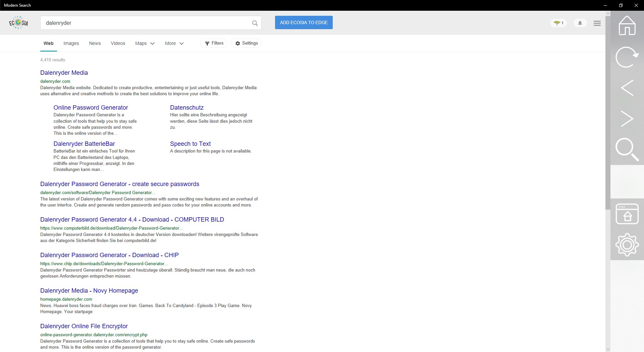
Task: Open the Datenschutz sitelink
Action: pos(187,108)
